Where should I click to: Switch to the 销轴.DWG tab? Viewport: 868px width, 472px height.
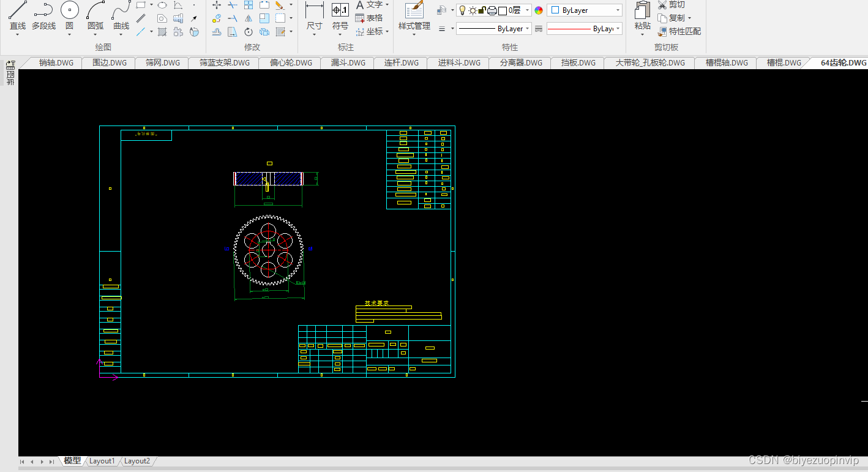[56, 63]
